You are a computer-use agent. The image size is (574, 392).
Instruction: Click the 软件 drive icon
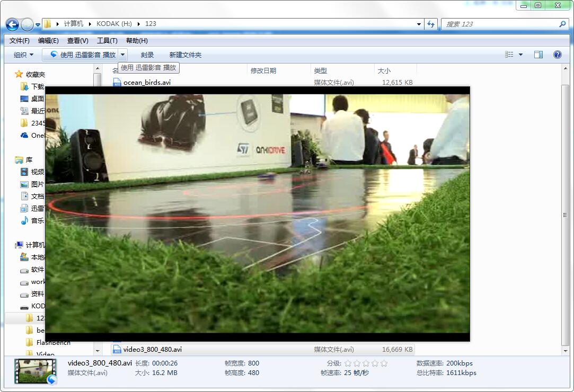[x=24, y=270]
